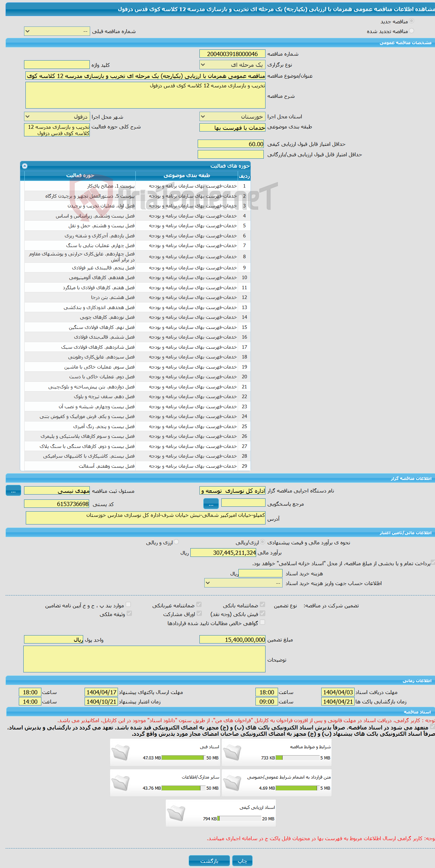Select the renewed tender radio button
The image size is (435, 868).
(x=412, y=31)
